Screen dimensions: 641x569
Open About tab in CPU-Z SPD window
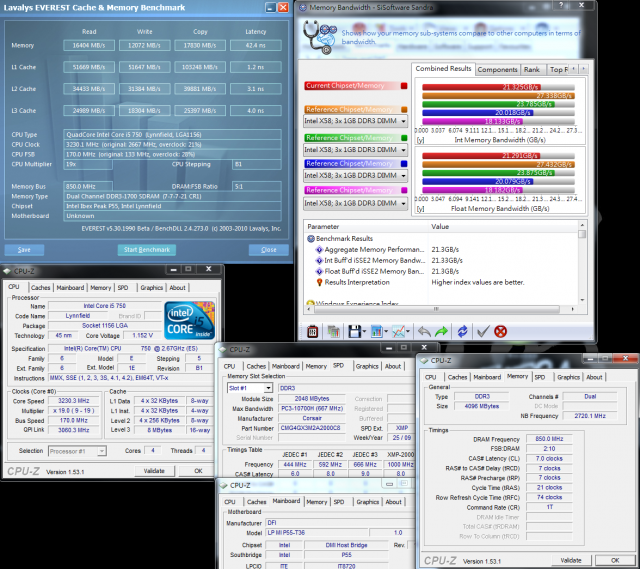[393, 366]
